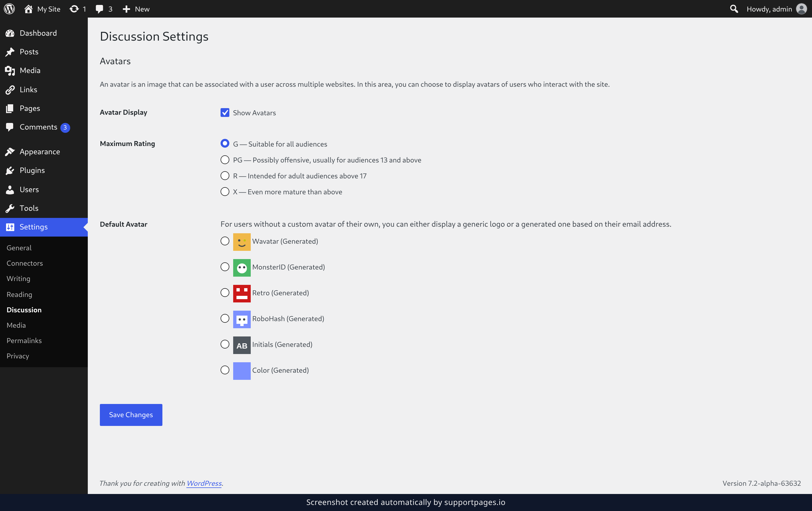Click the Links chain icon

coord(10,90)
